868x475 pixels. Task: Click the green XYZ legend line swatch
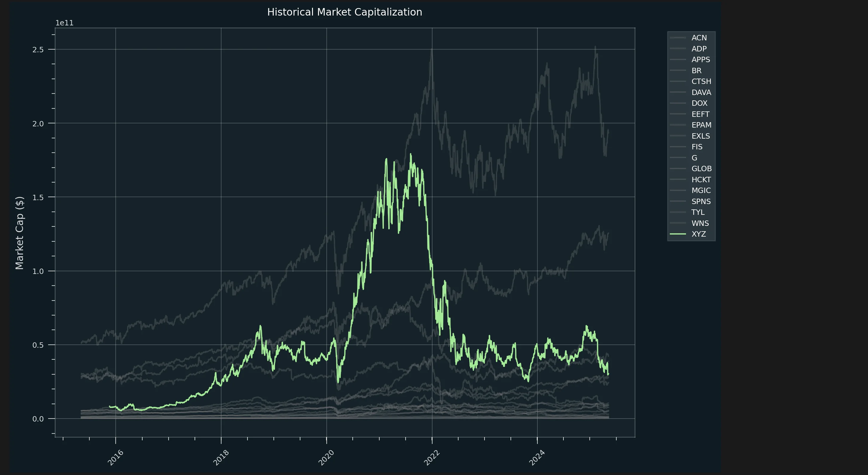(678, 234)
